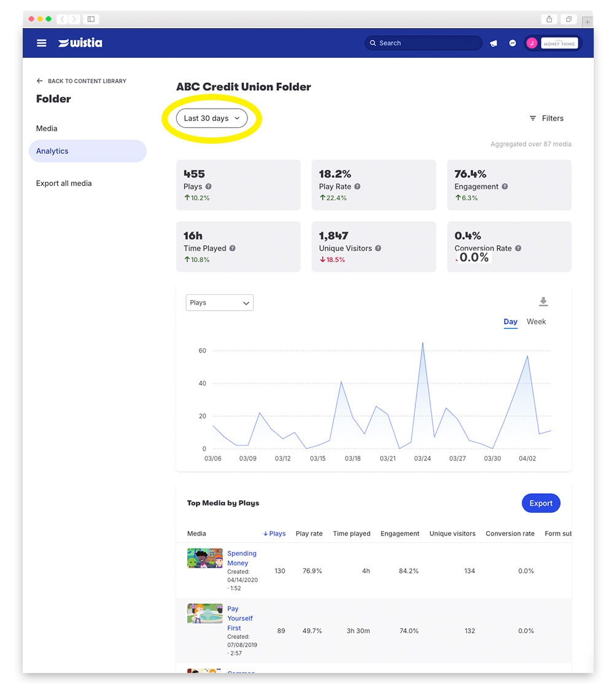This screenshot has height=700, width=614.
Task: Focus the Search field
Action: (423, 43)
